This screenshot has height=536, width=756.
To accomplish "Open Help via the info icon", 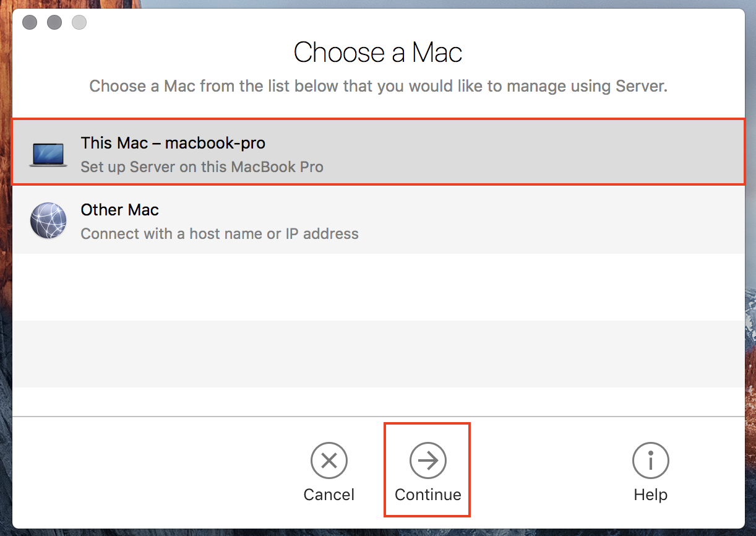I will coord(650,460).
